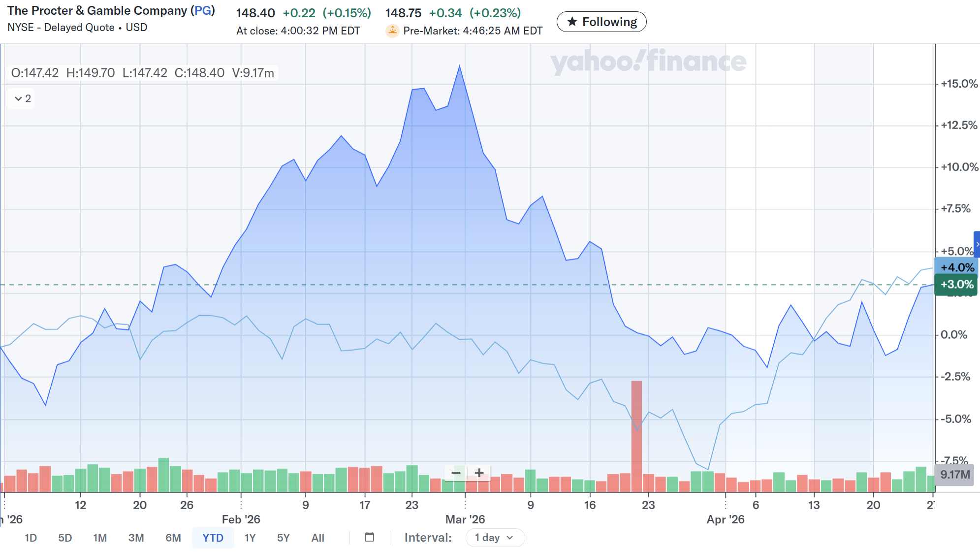Choose the 1M time range
The image size is (980, 552).
pos(100,538)
